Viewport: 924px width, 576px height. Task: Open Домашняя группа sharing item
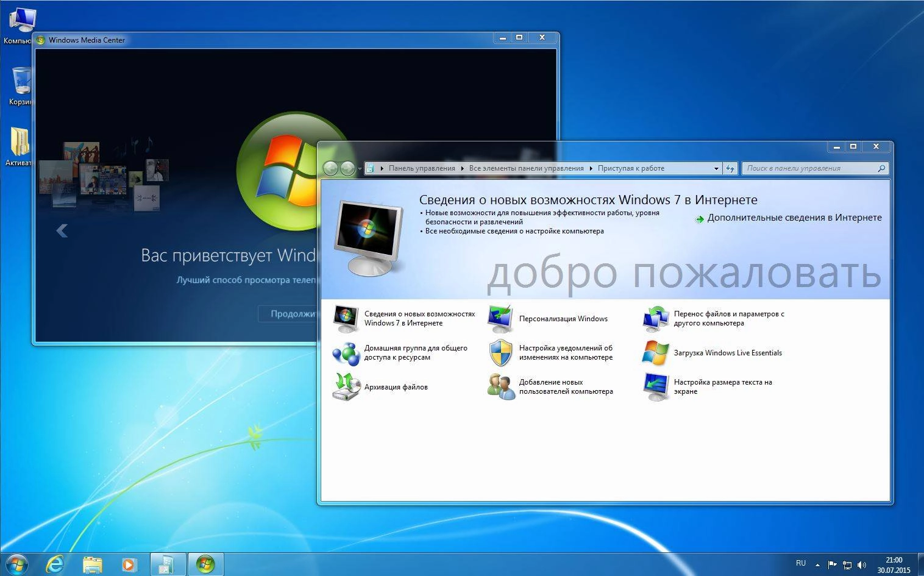pos(400,352)
